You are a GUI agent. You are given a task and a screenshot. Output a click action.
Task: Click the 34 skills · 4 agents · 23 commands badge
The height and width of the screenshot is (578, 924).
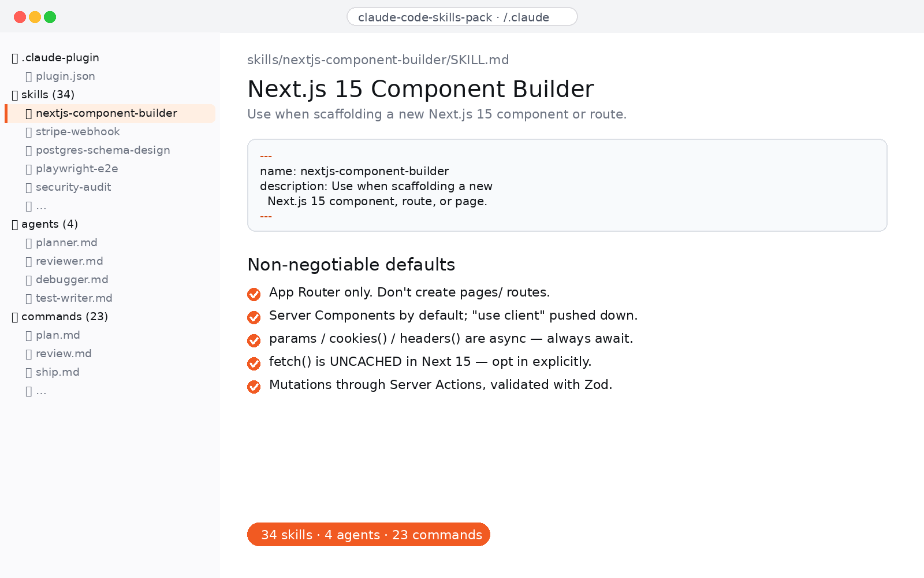coord(368,535)
